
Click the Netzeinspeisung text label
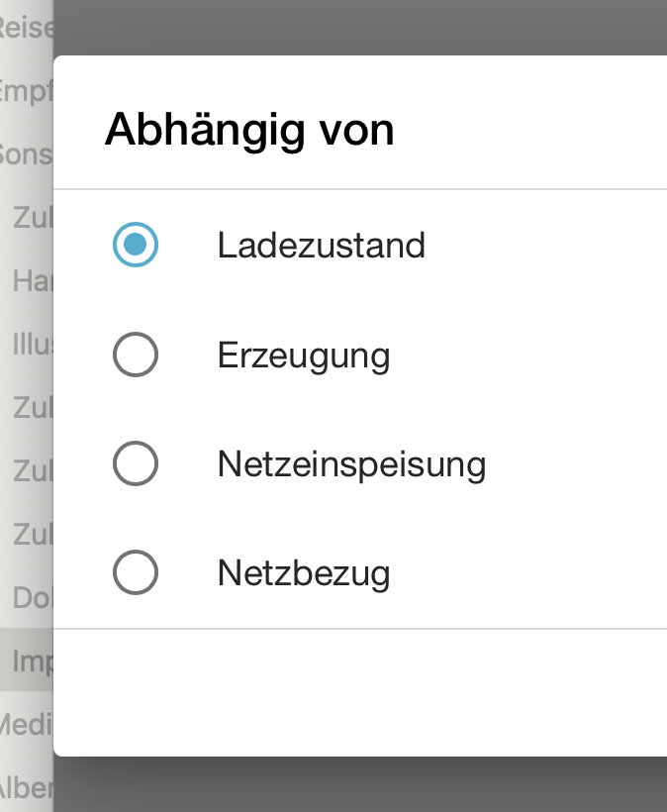click(351, 463)
